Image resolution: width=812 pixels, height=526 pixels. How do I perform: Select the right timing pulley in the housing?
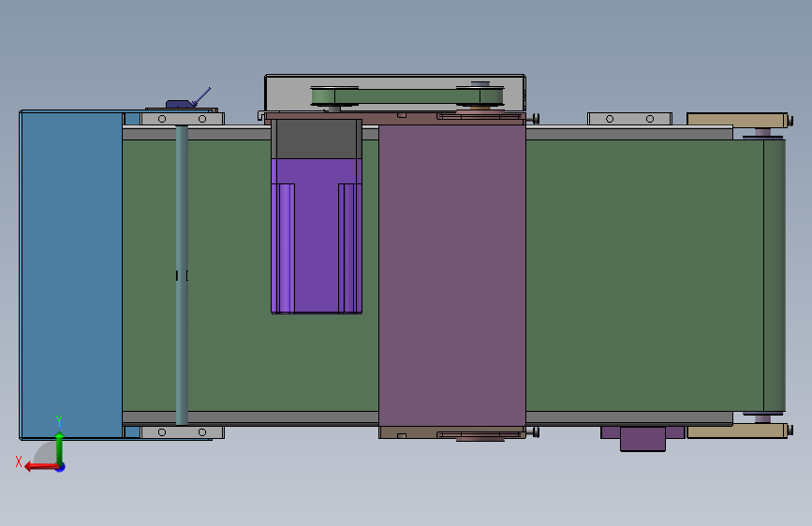(480, 96)
